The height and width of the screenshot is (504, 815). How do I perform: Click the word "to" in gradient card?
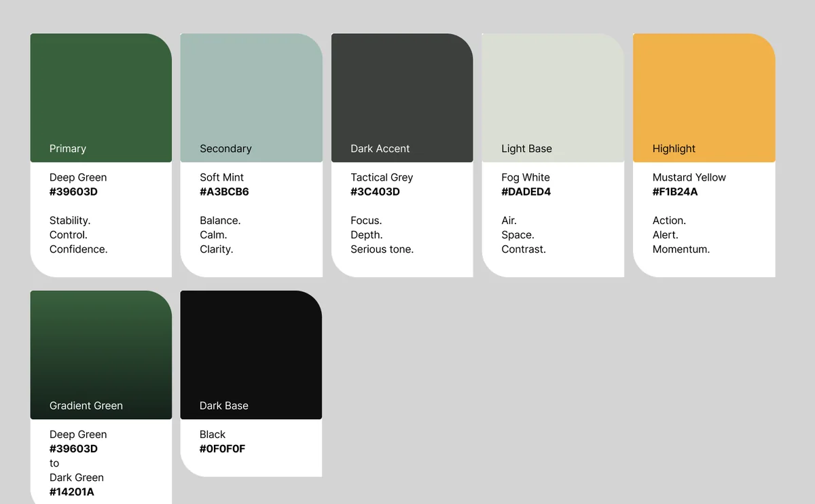[x=54, y=463]
